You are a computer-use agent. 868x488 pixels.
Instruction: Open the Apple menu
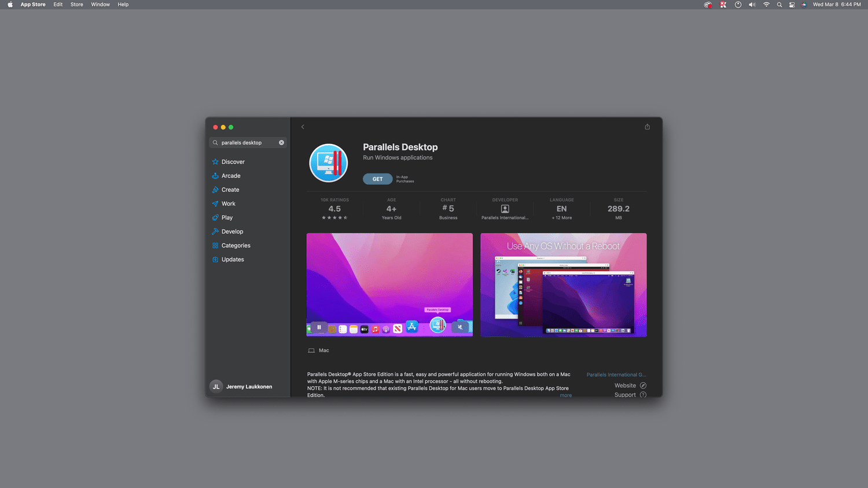(x=10, y=4)
